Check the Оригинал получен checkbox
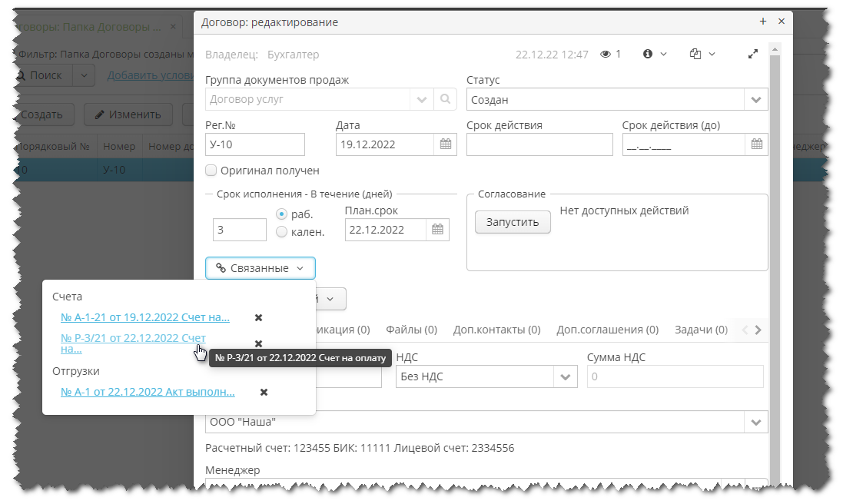The height and width of the screenshot is (504, 843). [x=209, y=171]
